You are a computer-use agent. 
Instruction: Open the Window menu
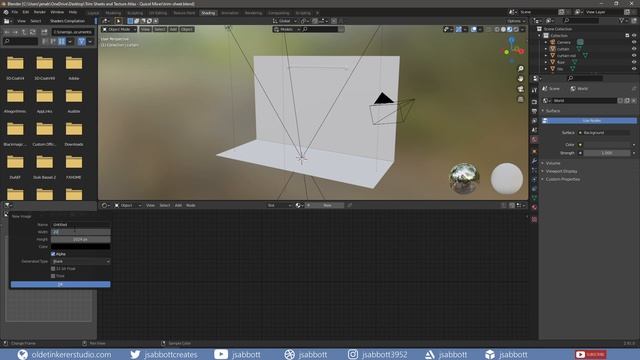57,12
